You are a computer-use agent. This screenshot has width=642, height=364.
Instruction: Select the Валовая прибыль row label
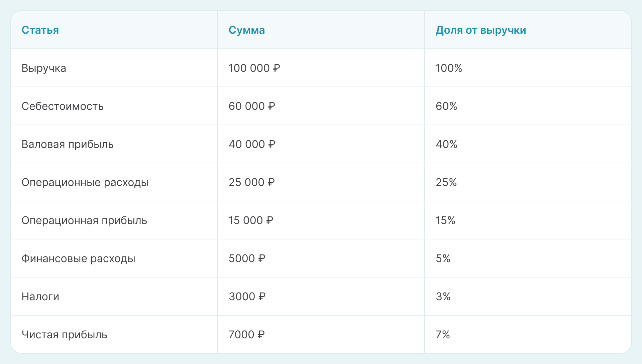point(68,144)
